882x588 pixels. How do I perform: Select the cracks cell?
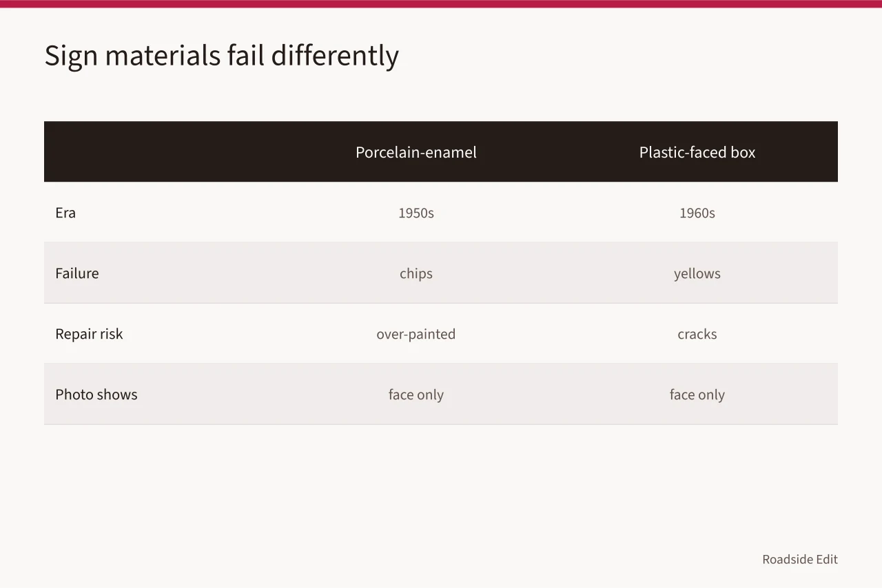click(697, 334)
